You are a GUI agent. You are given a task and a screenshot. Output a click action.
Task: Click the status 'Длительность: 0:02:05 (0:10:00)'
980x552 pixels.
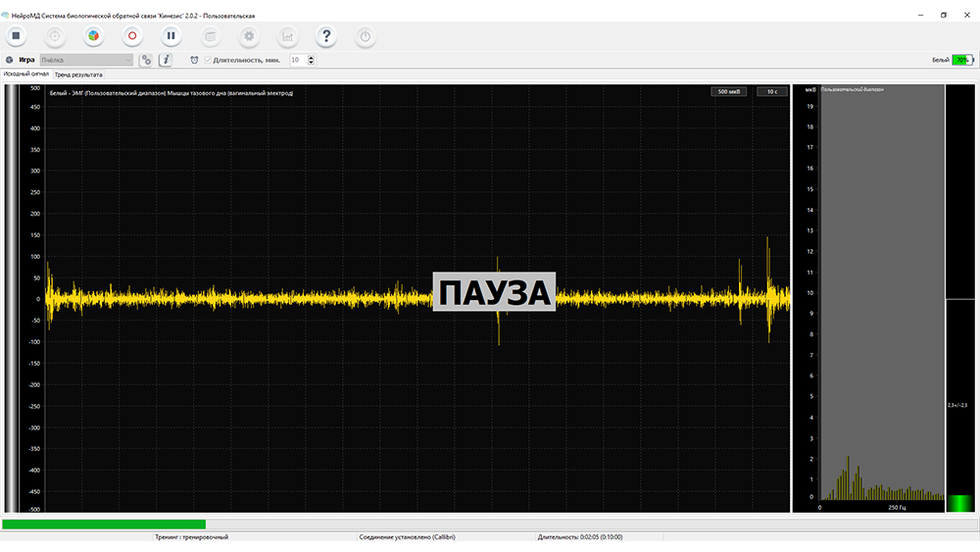click(580, 537)
